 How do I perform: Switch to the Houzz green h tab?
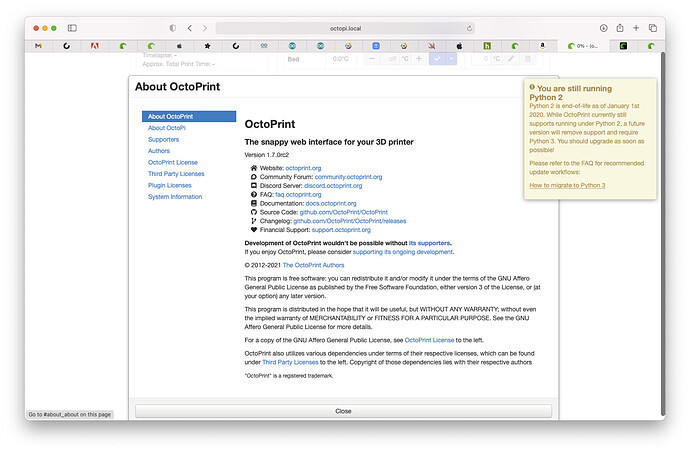coord(487,46)
